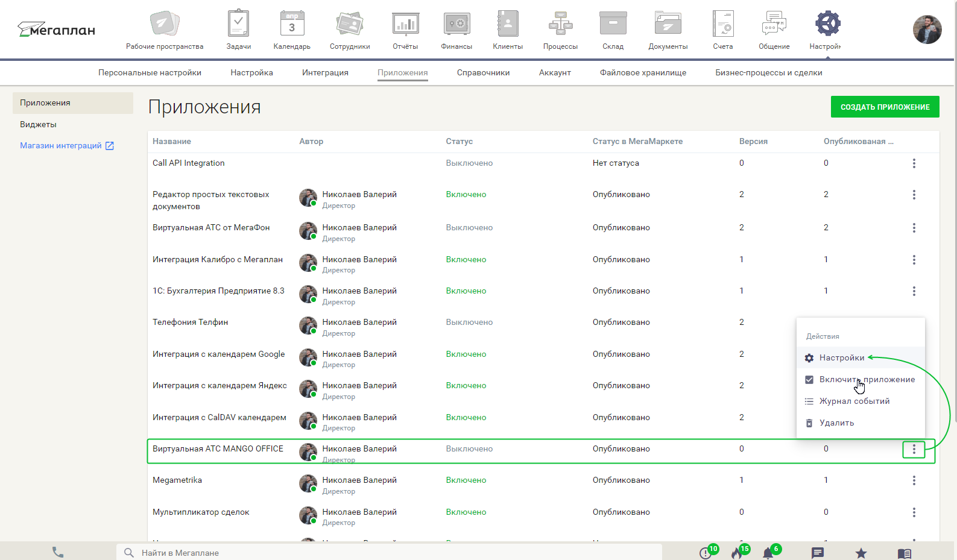The image size is (957, 560).
Task: Open actions menu for Megametrika
Action: (x=914, y=480)
